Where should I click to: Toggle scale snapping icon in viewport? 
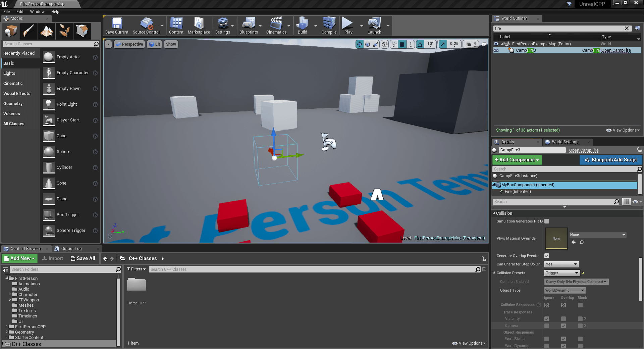443,44
